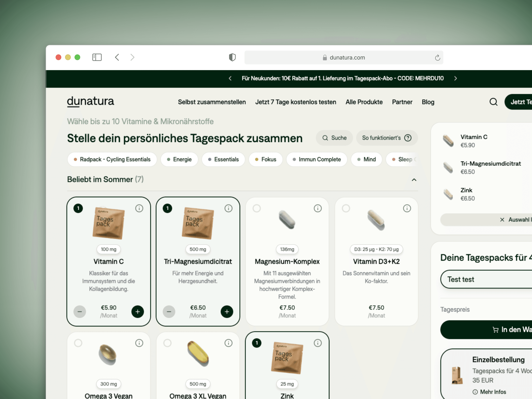
Task: Decrease Tri-Magnesiumdicitrat quantity with minus
Action: [x=169, y=312]
